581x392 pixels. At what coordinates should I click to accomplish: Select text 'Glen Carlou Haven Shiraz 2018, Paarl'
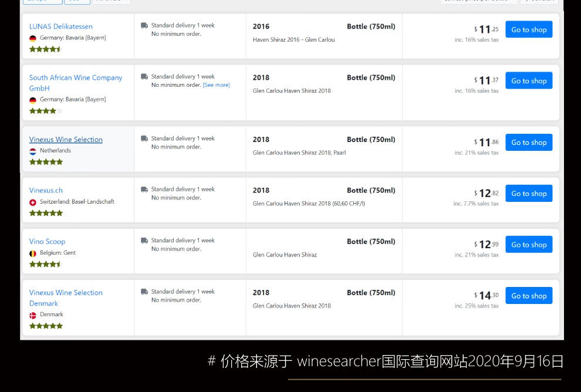(299, 152)
